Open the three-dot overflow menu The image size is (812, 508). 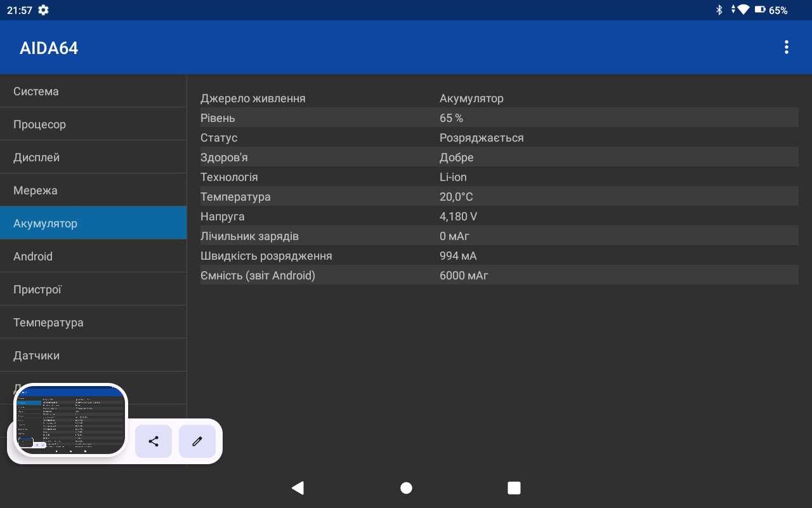[x=787, y=47]
